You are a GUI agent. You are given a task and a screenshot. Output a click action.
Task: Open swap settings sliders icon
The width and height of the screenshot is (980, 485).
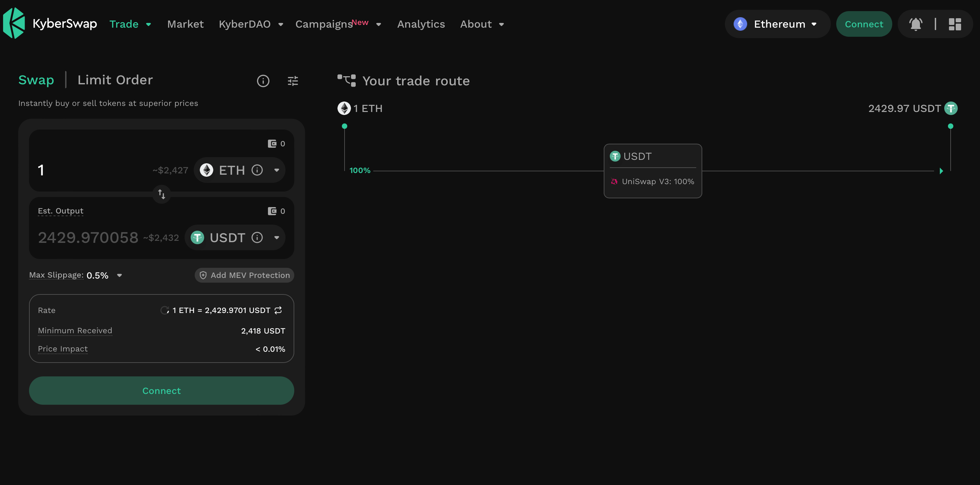coord(293,81)
